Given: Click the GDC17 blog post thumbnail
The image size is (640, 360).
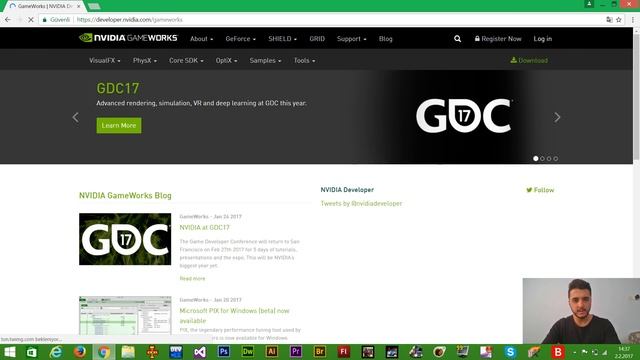Looking at the screenshot, I should [x=125, y=239].
